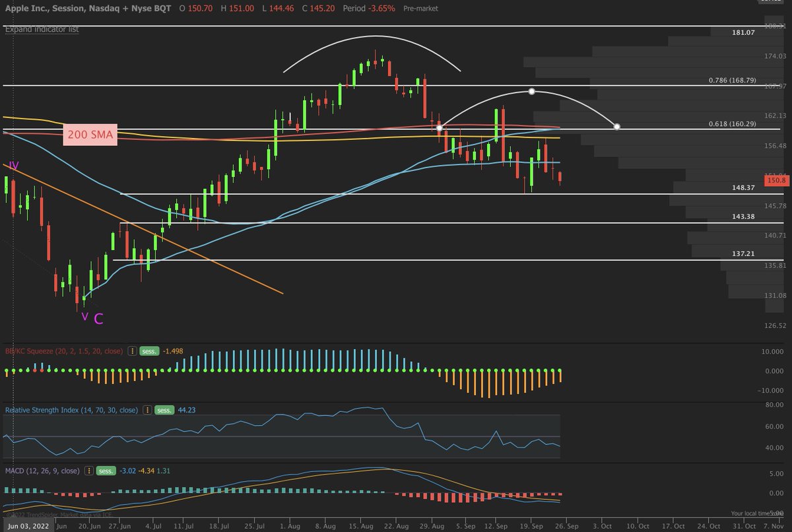Viewport: 792px width, 532px height.
Task: Click the 181.07 price level label
Action: (743, 32)
